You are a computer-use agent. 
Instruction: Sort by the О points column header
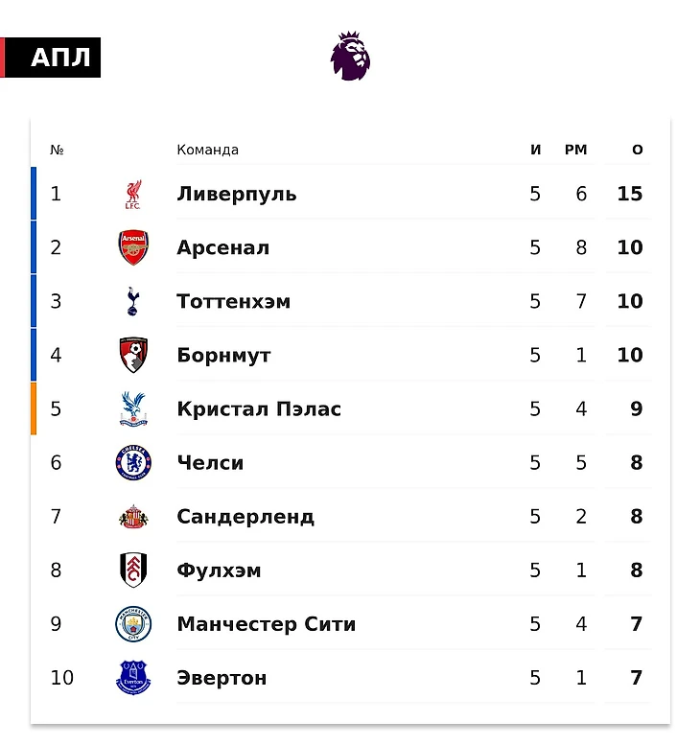click(638, 150)
